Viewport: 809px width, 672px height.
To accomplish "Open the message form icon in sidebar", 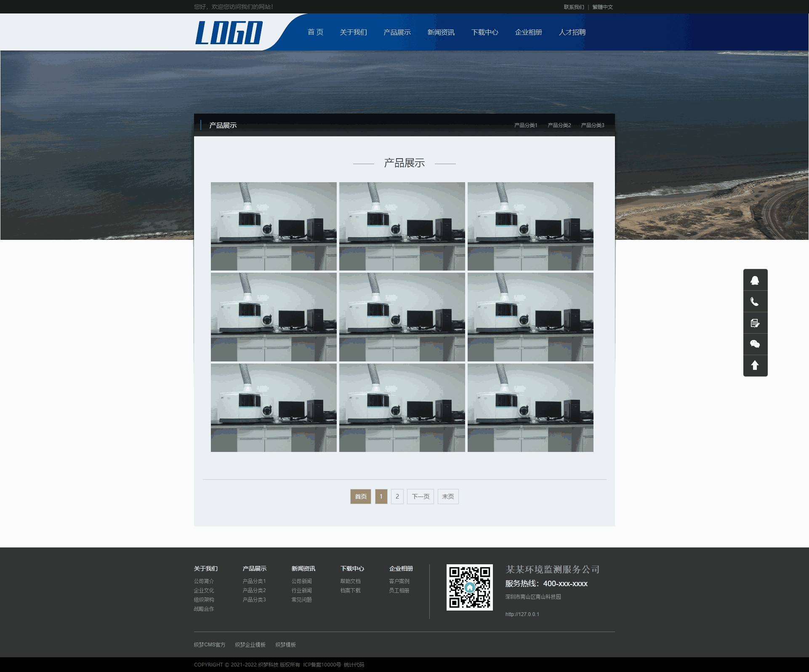I will (755, 323).
